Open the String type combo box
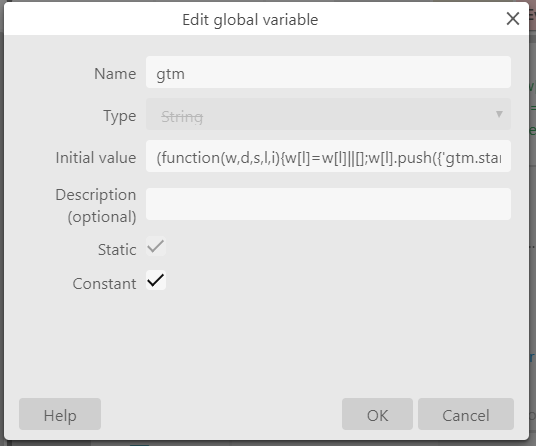This screenshot has height=446, width=536. click(x=329, y=114)
